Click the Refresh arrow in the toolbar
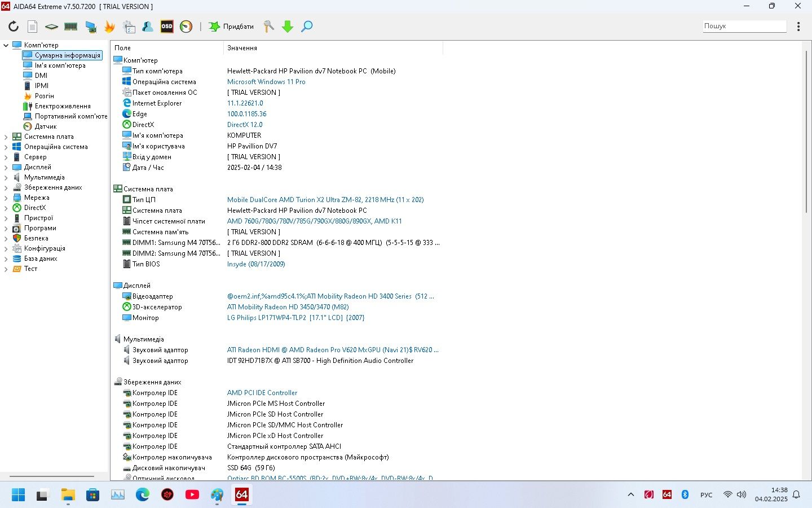The height and width of the screenshot is (508, 812). coord(14,27)
